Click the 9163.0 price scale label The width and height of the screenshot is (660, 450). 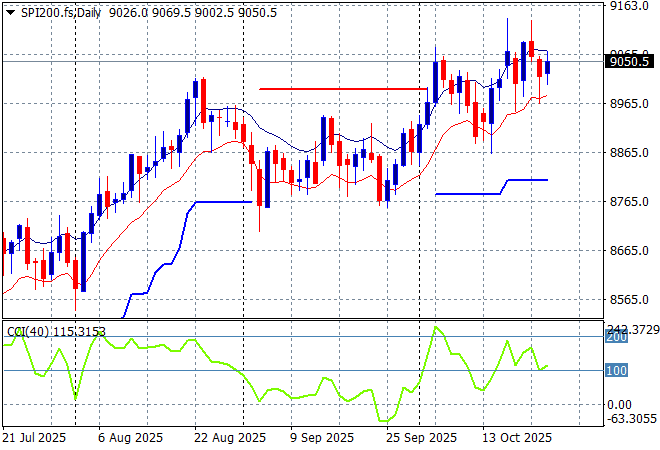pyautogui.click(x=629, y=6)
